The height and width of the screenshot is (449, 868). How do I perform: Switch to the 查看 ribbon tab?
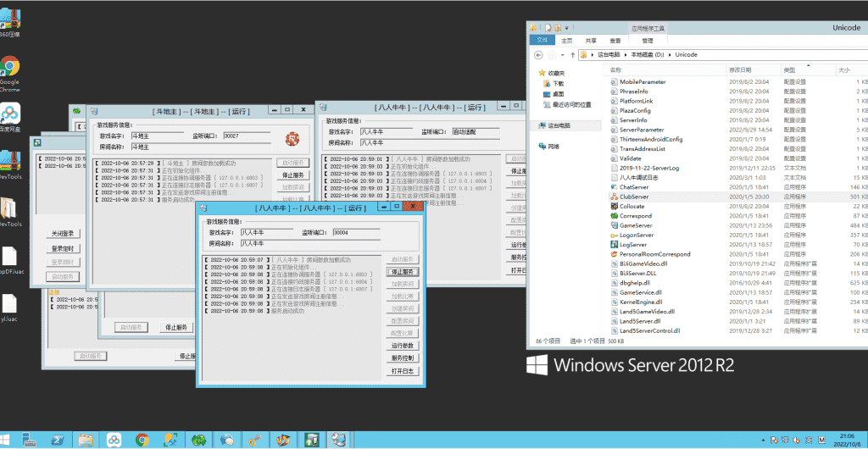(x=615, y=41)
